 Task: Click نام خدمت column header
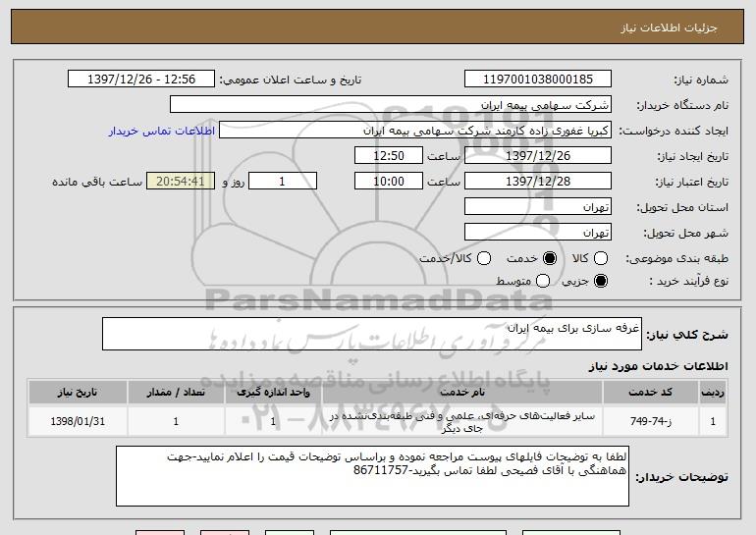click(462, 393)
